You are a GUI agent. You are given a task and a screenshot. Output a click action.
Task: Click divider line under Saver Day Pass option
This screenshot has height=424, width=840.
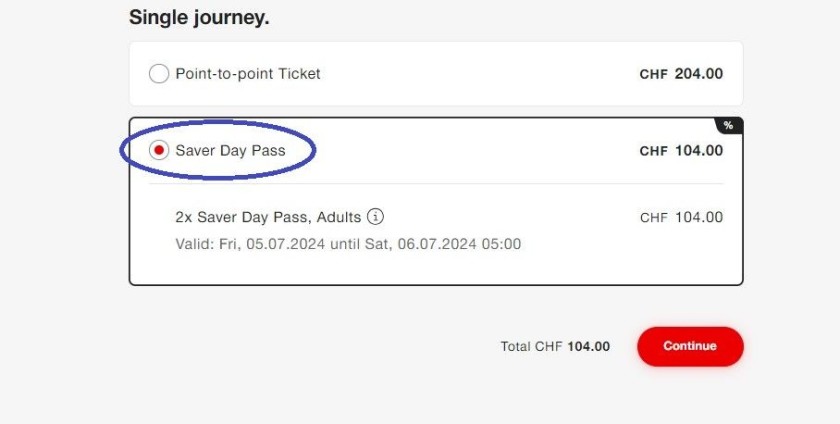[436, 184]
